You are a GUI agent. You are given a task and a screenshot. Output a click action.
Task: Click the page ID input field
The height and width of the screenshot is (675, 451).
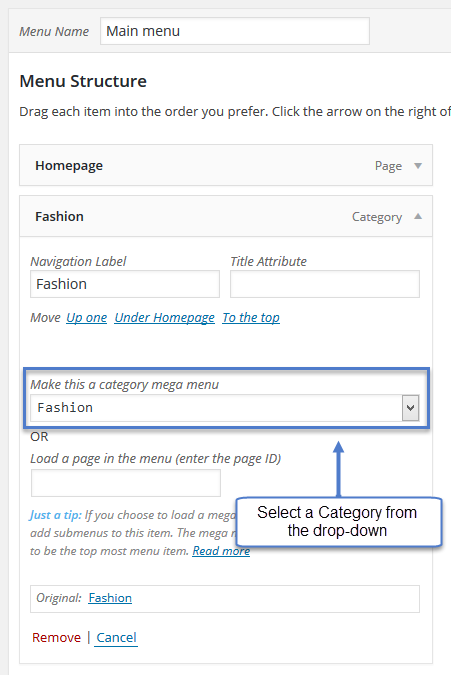pos(126,483)
